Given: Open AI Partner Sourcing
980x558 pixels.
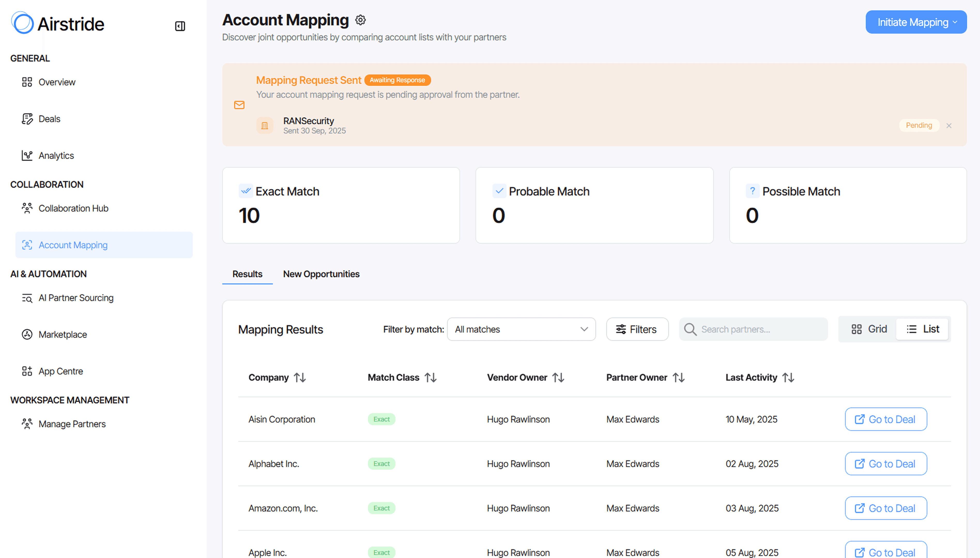Looking at the screenshot, I should [76, 298].
